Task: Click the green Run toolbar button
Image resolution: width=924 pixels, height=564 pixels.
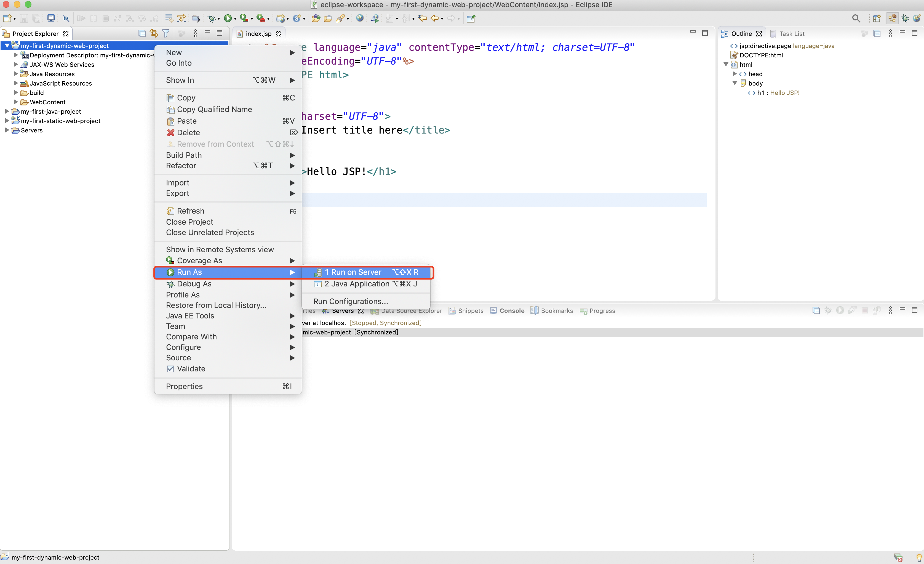Action: click(x=228, y=18)
